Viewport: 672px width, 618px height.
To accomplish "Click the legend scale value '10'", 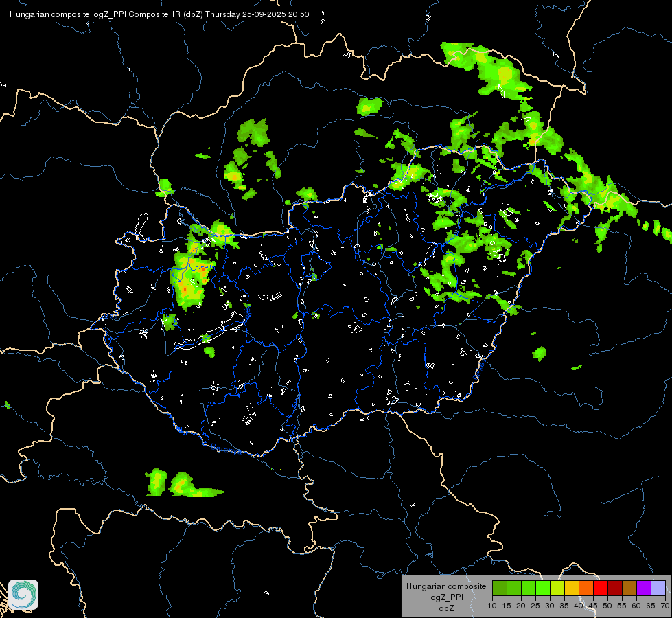I will [492, 606].
